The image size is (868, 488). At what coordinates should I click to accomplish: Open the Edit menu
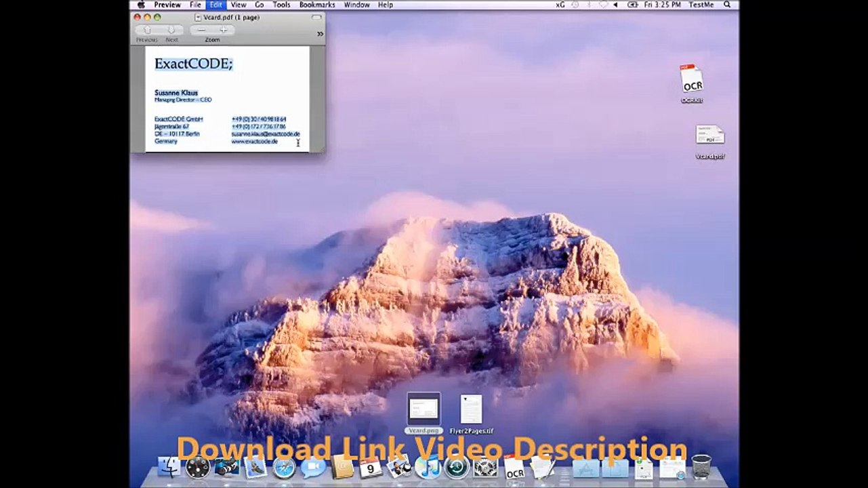pyautogui.click(x=215, y=5)
